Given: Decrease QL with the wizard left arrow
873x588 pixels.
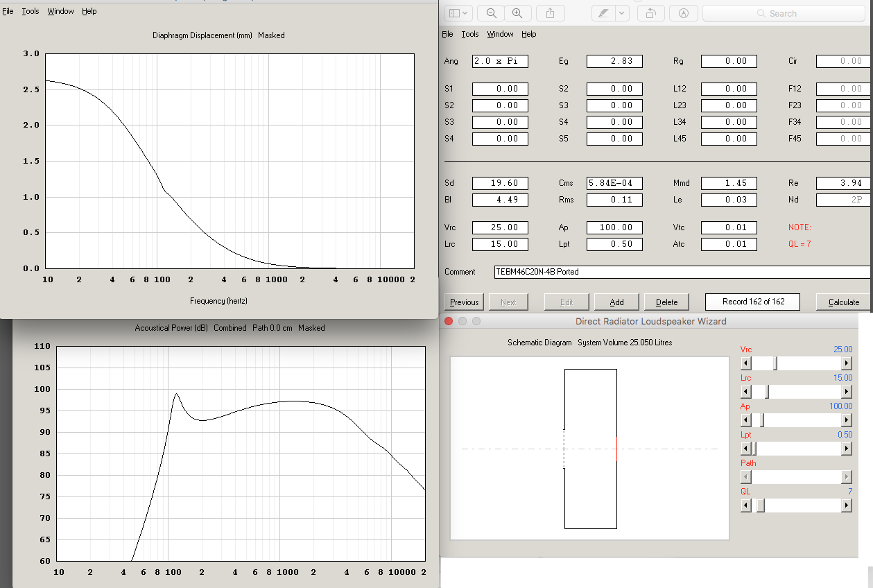Looking at the screenshot, I should point(746,505).
